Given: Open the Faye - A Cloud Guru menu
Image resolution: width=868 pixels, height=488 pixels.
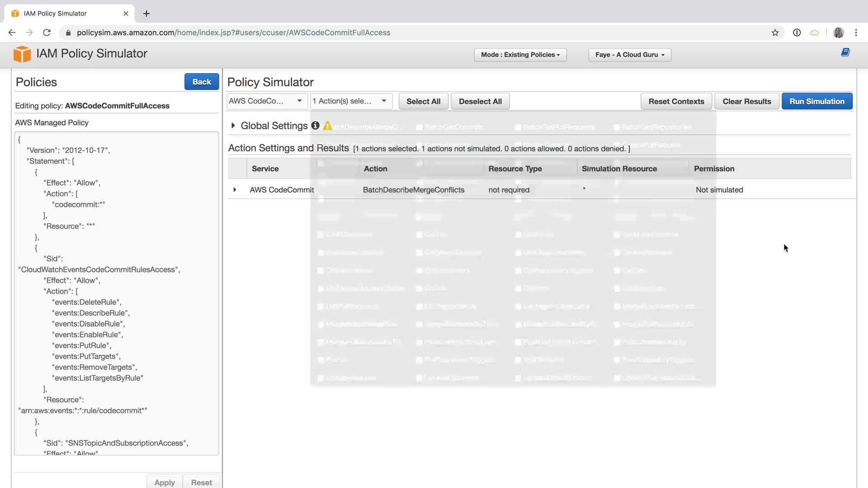Looking at the screenshot, I should point(629,55).
